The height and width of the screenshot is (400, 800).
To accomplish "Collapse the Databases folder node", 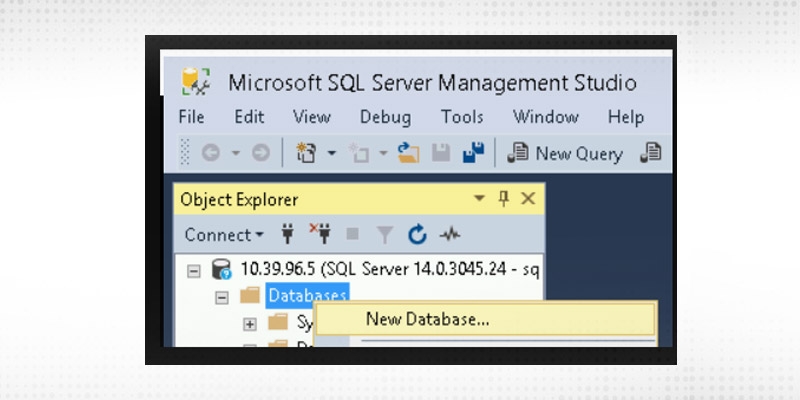I will (221, 297).
